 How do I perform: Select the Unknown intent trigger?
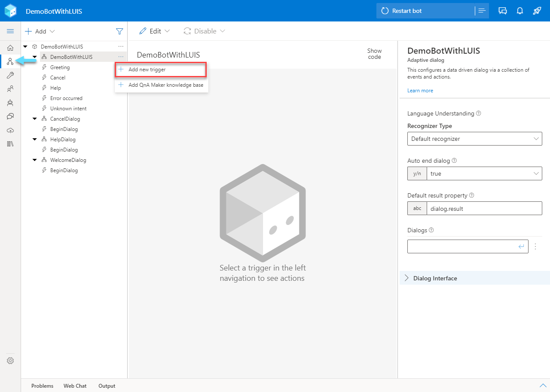coord(68,108)
